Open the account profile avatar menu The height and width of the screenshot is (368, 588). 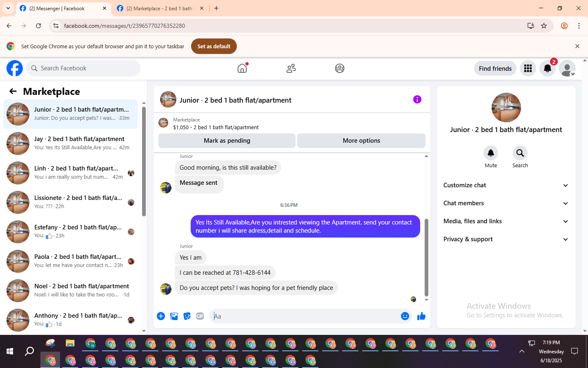567,68
